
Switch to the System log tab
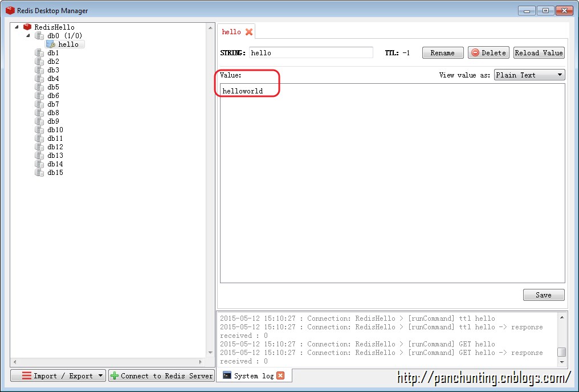[x=254, y=375]
